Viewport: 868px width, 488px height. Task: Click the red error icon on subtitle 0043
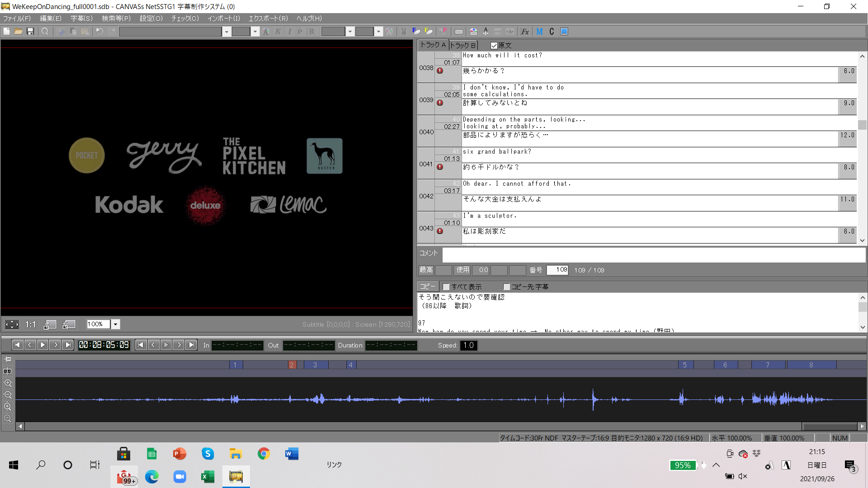pos(440,231)
